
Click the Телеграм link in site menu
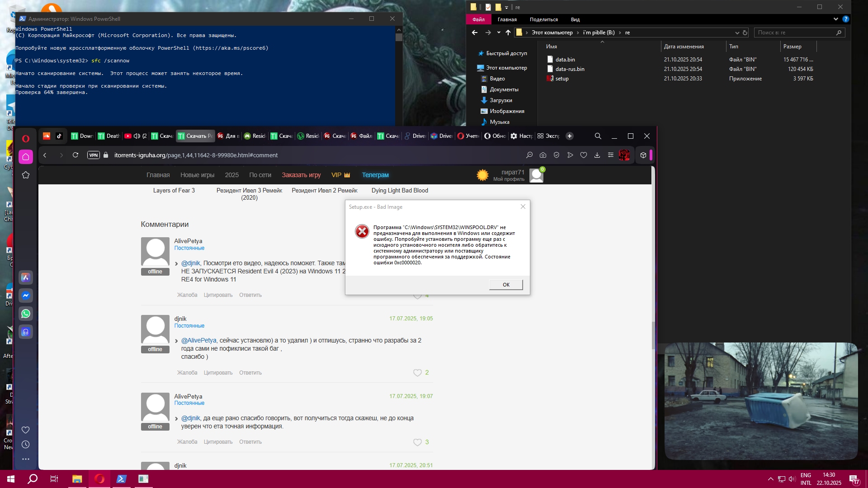pos(375,175)
